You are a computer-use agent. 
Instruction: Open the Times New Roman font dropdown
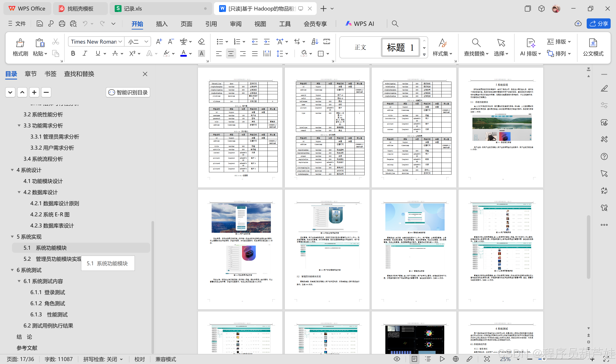click(120, 42)
